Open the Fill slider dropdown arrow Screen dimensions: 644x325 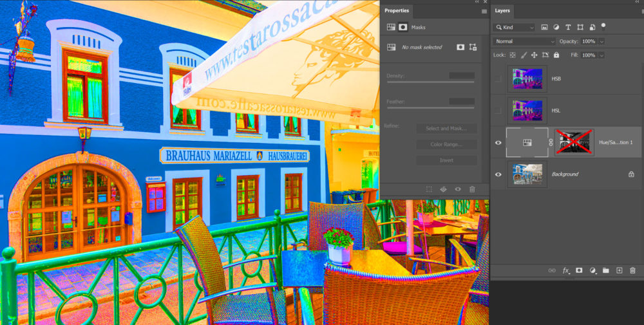601,55
